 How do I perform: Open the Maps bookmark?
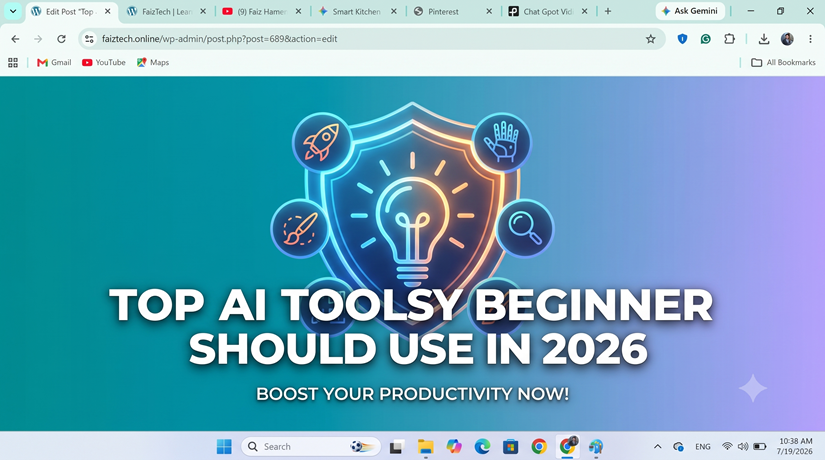point(153,63)
